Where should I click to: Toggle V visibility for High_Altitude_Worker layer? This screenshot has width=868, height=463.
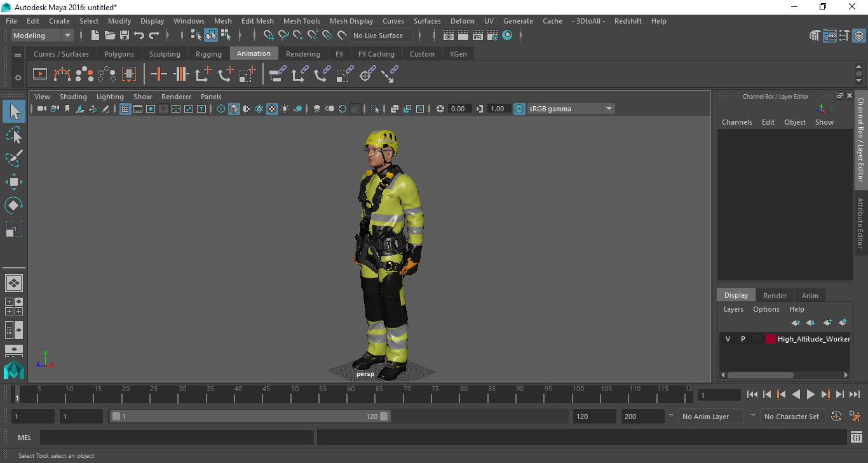pyautogui.click(x=728, y=339)
